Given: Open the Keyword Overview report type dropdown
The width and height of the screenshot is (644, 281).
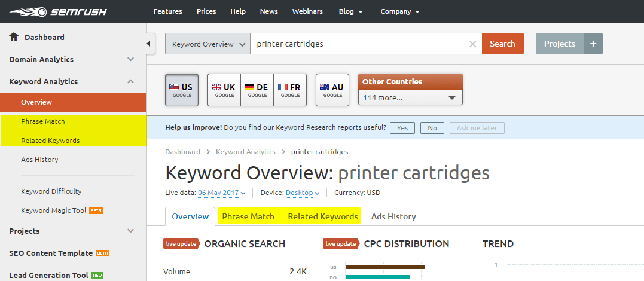Looking at the screenshot, I should click(208, 44).
